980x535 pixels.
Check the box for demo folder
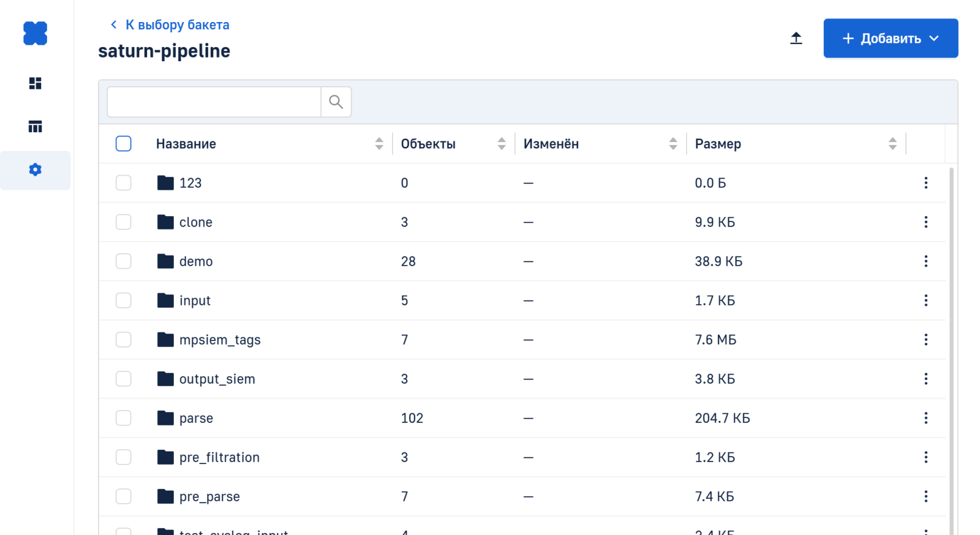click(x=123, y=261)
